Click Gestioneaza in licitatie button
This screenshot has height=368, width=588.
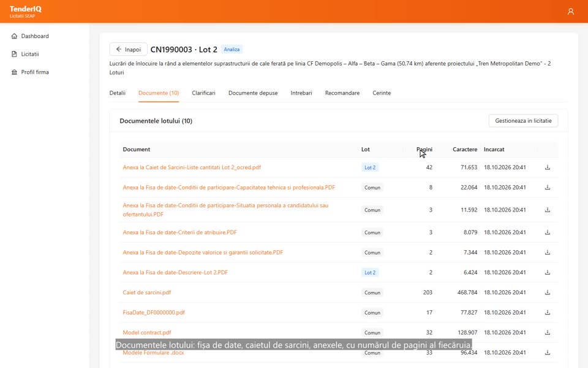(x=523, y=121)
